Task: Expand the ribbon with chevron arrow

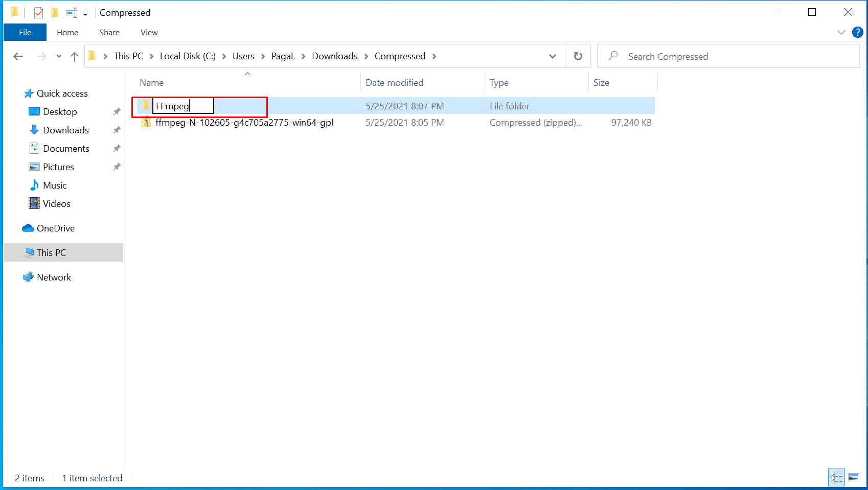Action: pos(841,32)
